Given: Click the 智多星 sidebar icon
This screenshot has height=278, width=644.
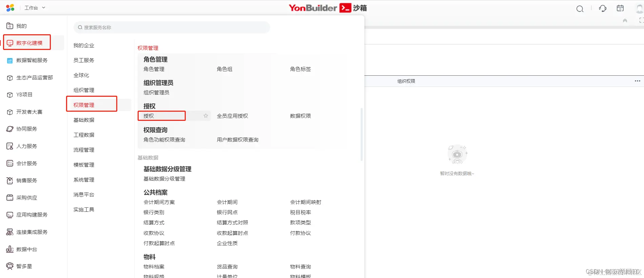Looking at the screenshot, I should 10,266.
